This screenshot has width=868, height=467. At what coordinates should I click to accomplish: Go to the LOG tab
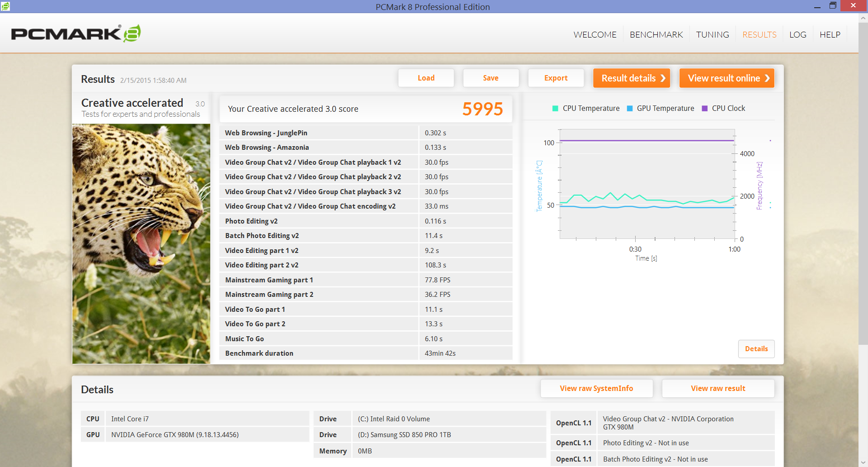coord(797,35)
